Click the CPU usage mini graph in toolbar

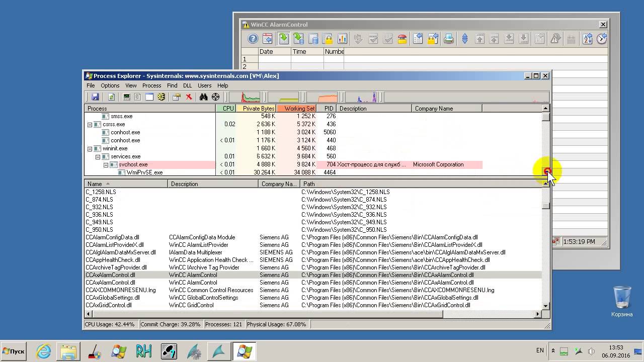point(245,97)
